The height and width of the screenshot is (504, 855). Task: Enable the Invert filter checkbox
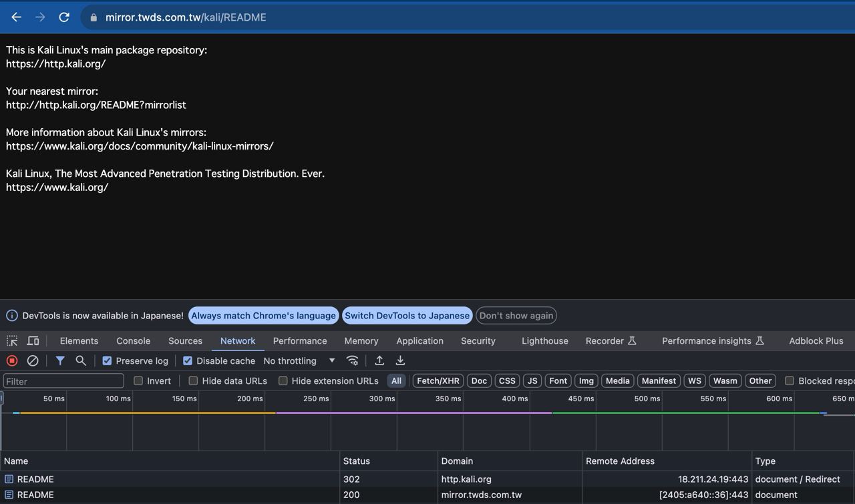[138, 381]
